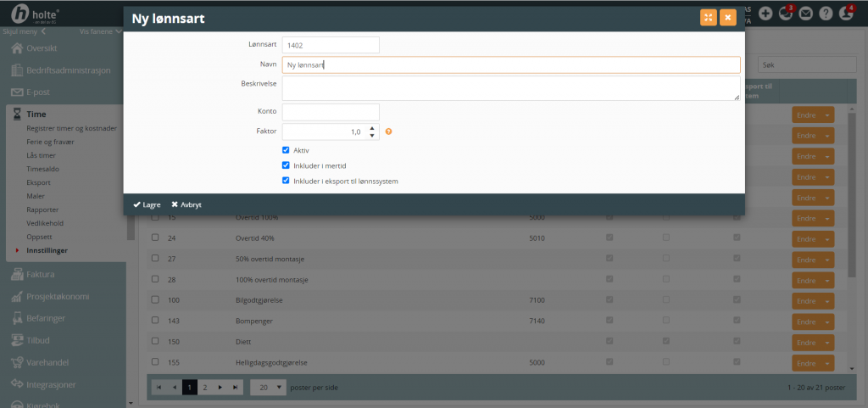The image size is (868, 408).
Task: Toggle the Inkluder i mertid checkbox
Action: [x=286, y=165]
